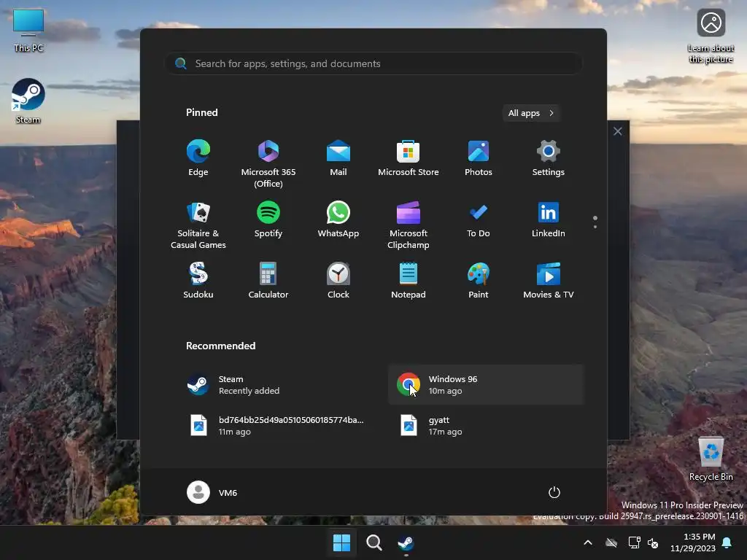Close the background window with X button
The width and height of the screenshot is (747, 560).
pos(617,131)
